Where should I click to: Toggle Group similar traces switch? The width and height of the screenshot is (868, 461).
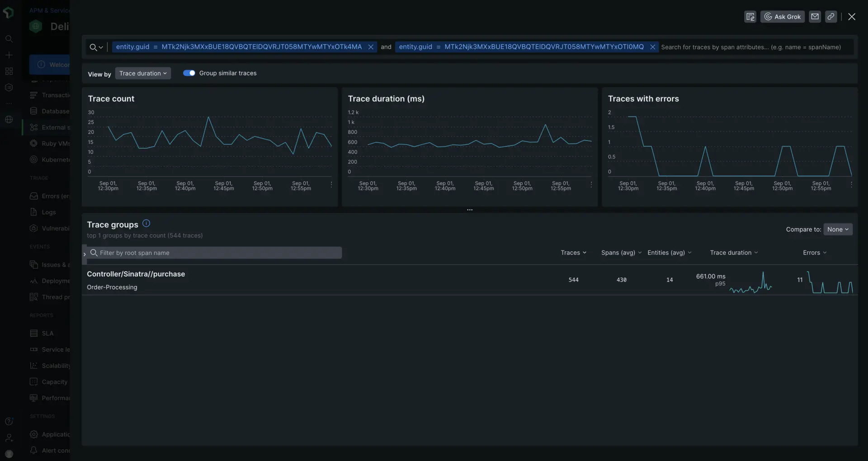(189, 73)
